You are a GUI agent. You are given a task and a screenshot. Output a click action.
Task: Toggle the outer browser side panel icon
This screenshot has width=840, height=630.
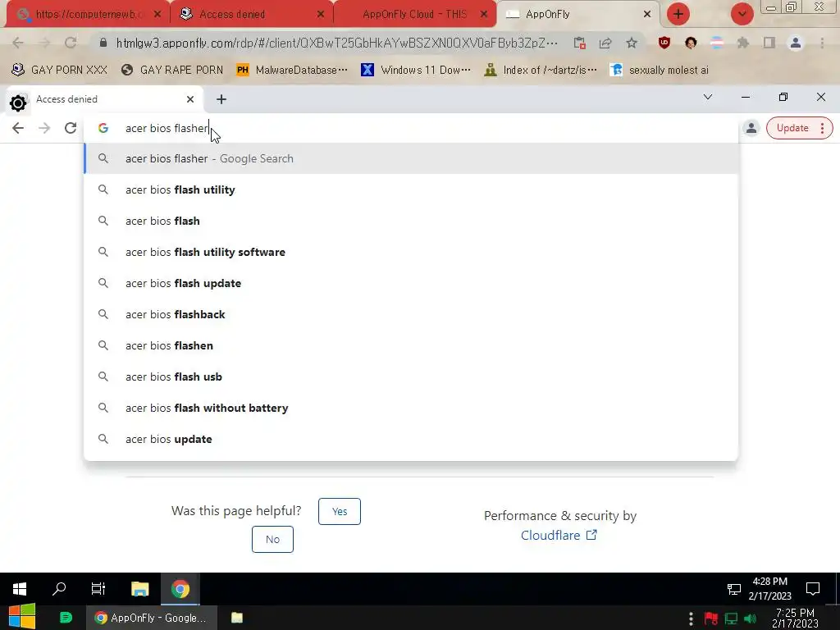pyautogui.click(x=769, y=43)
